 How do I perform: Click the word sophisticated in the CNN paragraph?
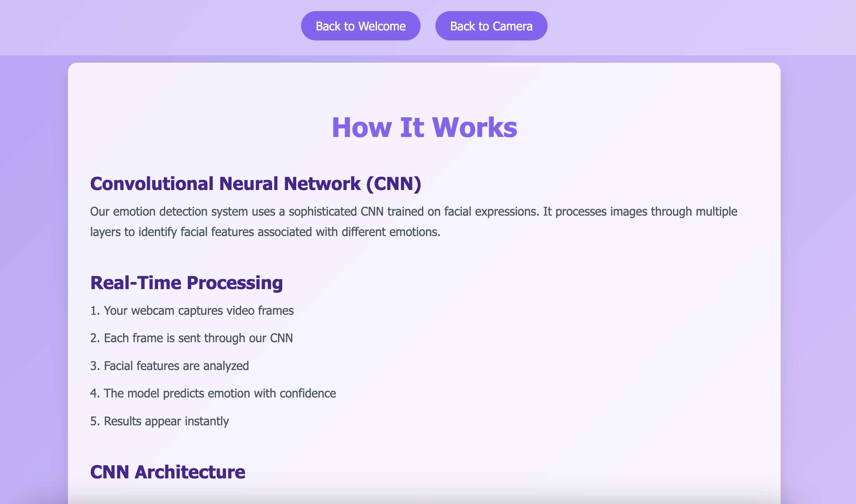click(x=323, y=212)
